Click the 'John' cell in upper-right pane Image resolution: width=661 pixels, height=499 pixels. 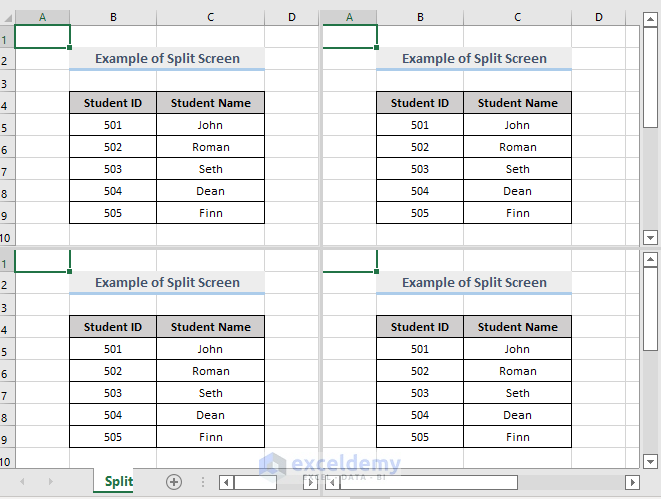coord(517,125)
